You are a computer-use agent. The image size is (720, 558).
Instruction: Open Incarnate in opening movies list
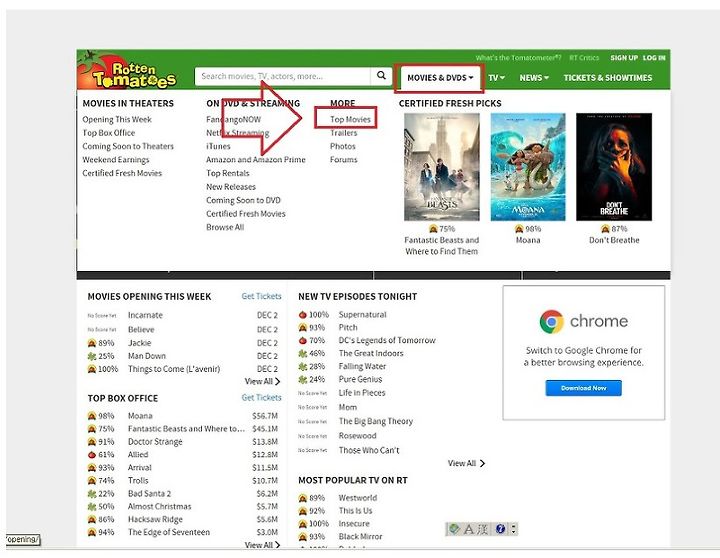[145, 315]
